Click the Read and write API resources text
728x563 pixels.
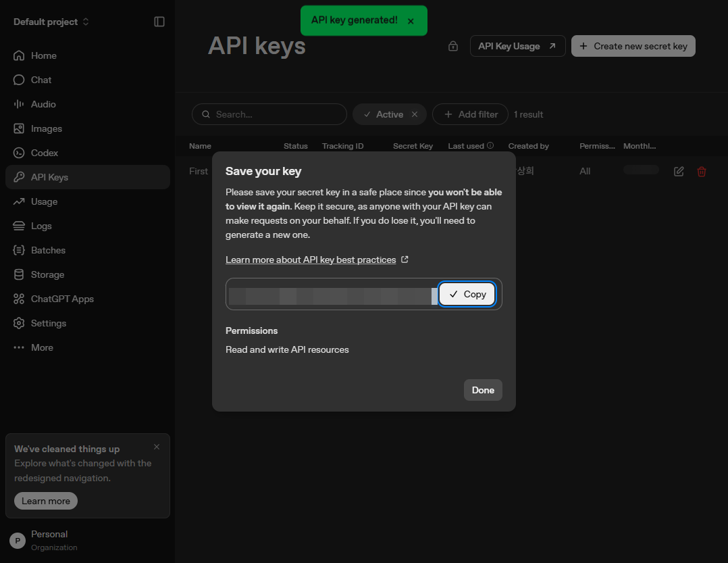pyautogui.click(x=287, y=350)
